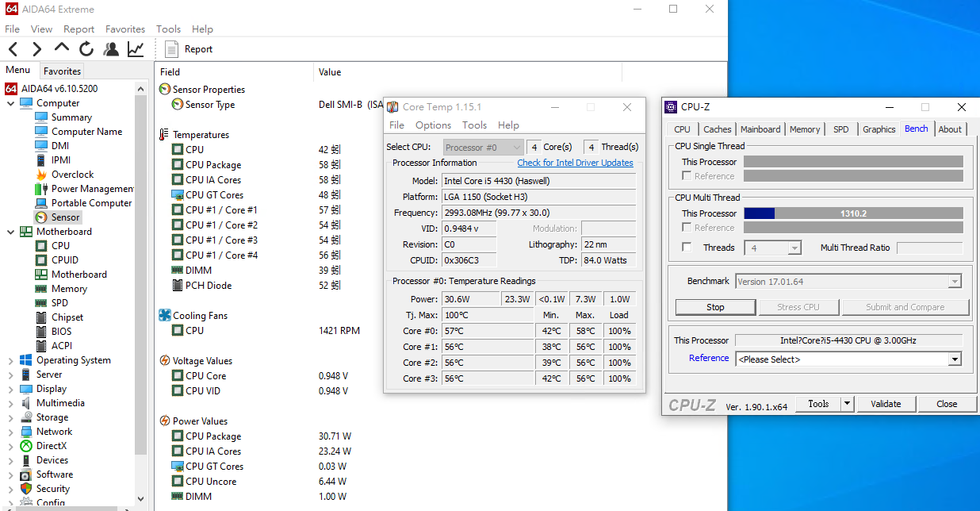Open the Select CPU dropdown in Core Temp
This screenshot has height=511, width=980.
coord(482,147)
